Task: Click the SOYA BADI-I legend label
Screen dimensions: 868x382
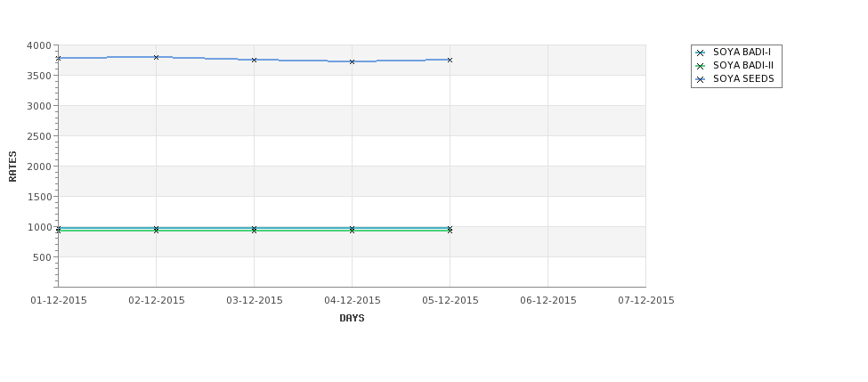Action: [742, 52]
